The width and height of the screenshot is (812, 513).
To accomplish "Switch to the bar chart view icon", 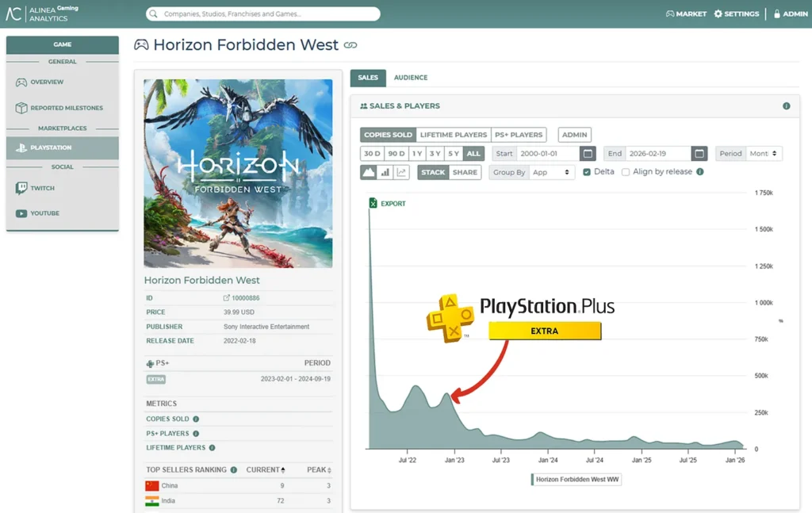I will tap(386, 172).
